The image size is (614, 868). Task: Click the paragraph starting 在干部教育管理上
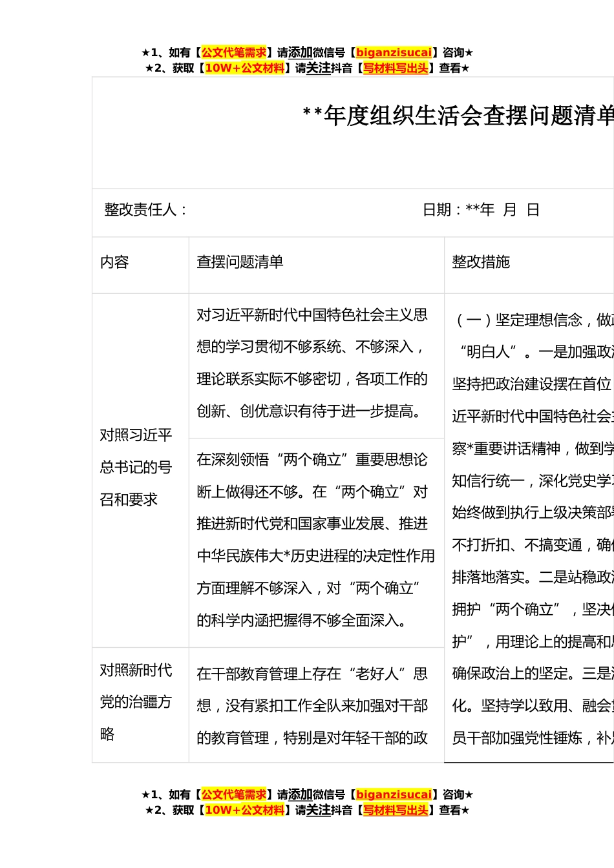pyautogui.click(x=312, y=706)
